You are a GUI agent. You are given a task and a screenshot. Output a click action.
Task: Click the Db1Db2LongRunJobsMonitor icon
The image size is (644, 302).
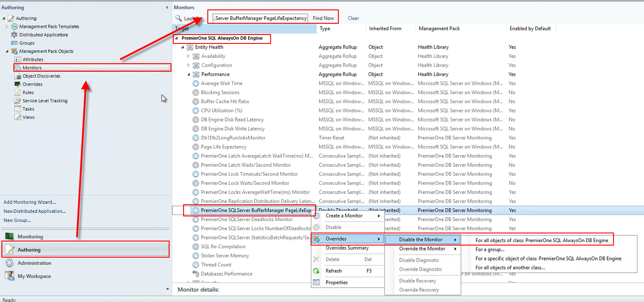(196, 138)
